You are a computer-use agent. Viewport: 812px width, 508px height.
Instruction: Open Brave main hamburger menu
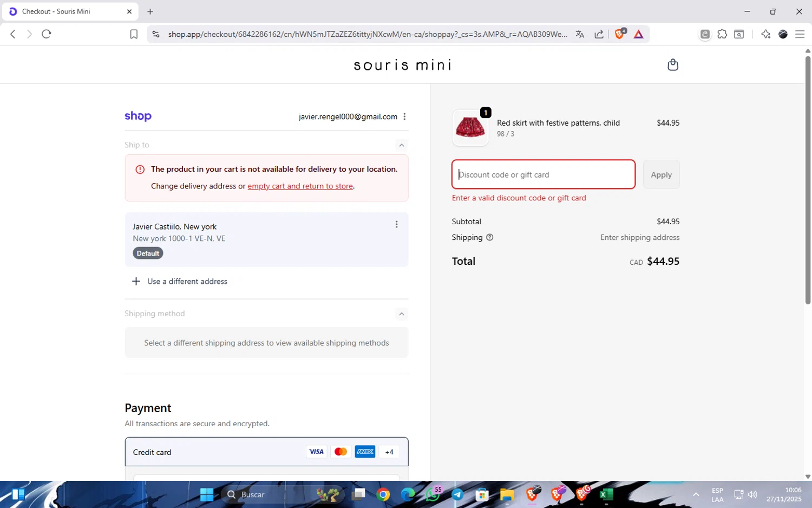point(800,34)
